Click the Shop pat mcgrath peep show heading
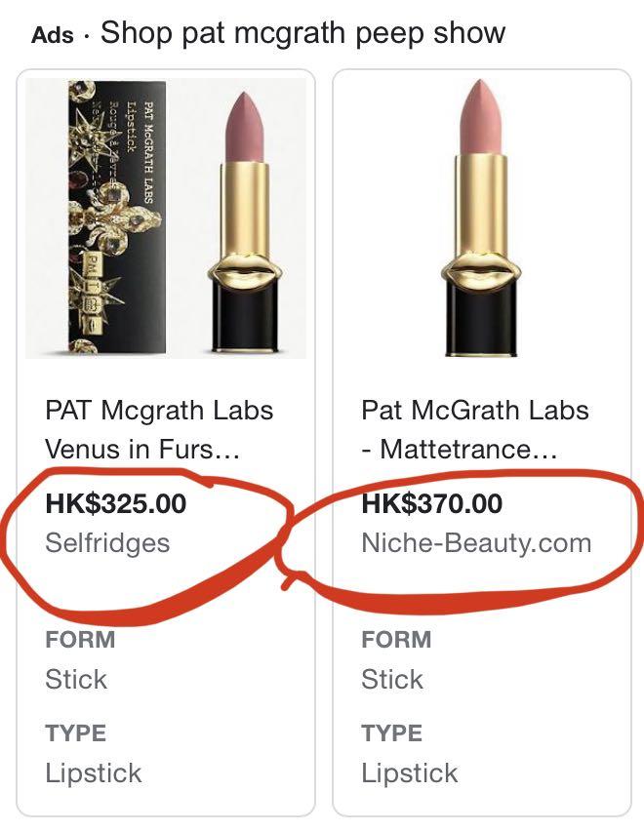The width and height of the screenshot is (644, 831). click(x=302, y=33)
